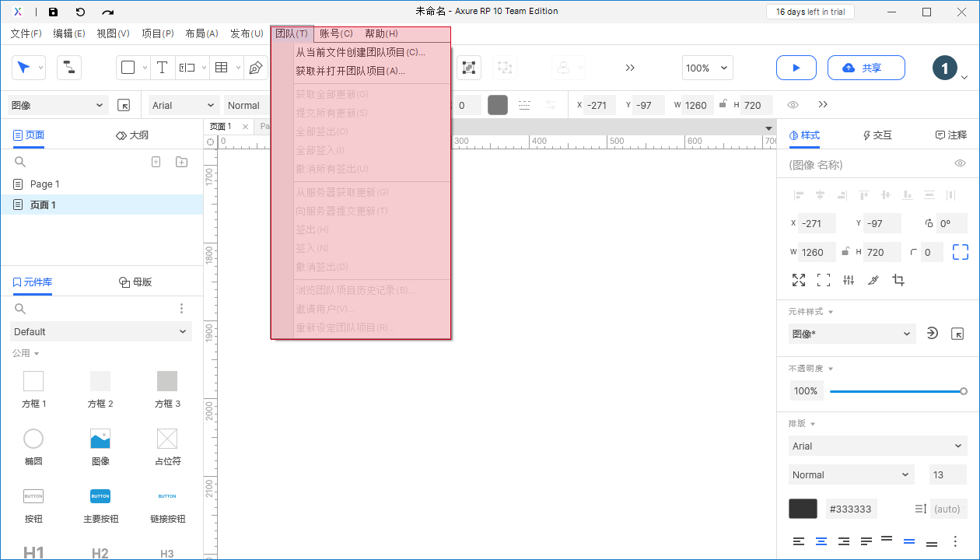Open image adjust color sliders icon
Image resolution: width=980 pixels, height=560 pixels.
click(849, 280)
